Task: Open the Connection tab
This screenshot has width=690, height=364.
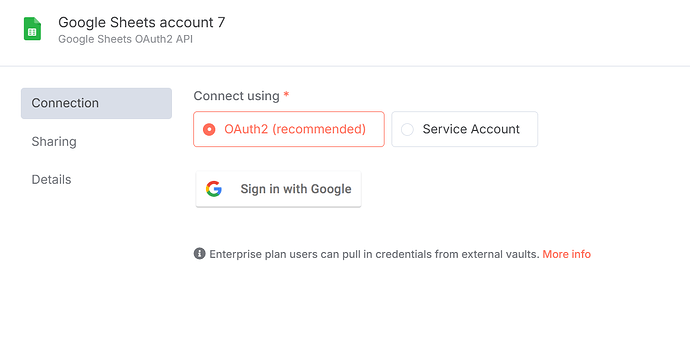Action: (96, 103)
